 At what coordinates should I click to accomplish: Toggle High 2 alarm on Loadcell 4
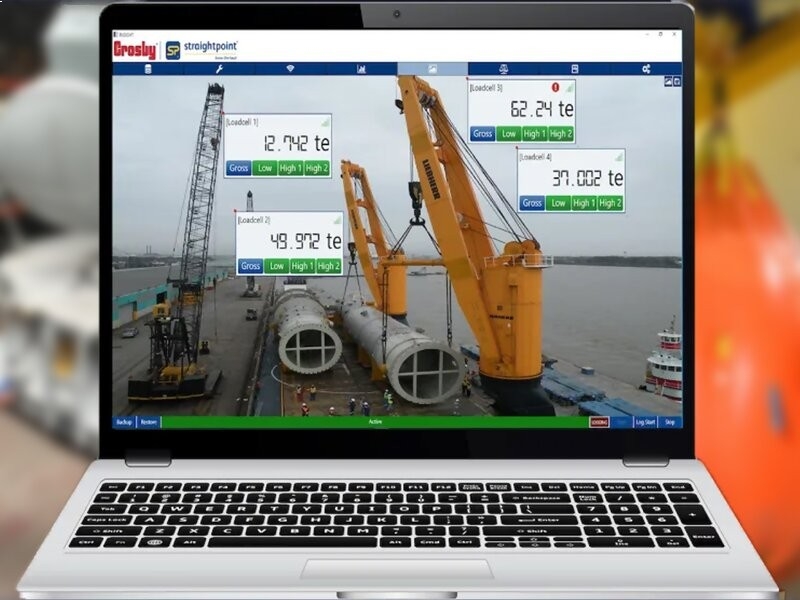(x=609, y=203)
